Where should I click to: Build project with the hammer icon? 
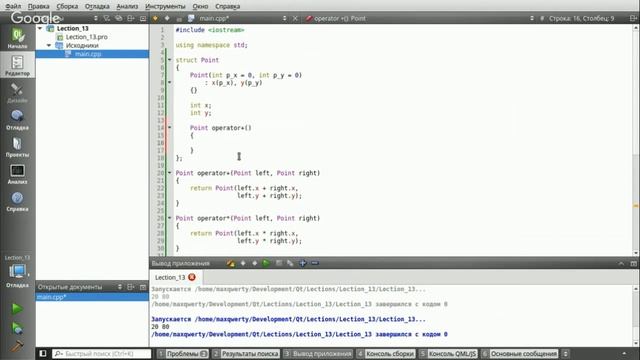[x=17, y=346]
